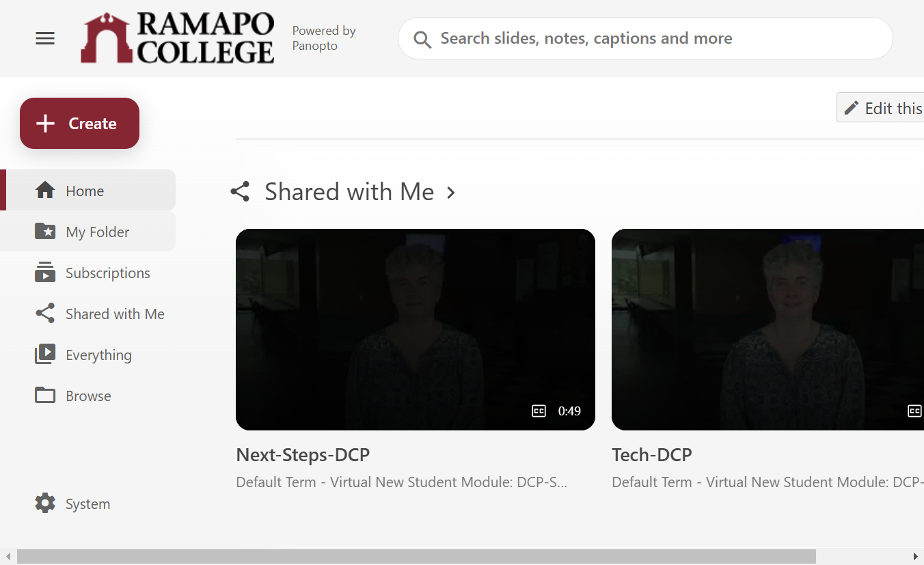Open the Shared with Me heading link
The image size is (924, 565).
tap(349, 192)
